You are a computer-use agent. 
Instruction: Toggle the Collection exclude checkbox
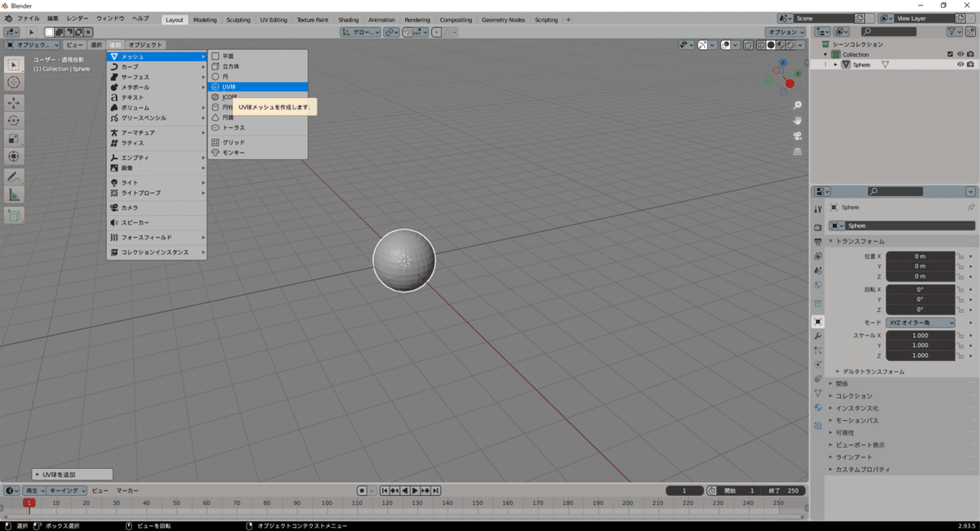tap(950, 54)
